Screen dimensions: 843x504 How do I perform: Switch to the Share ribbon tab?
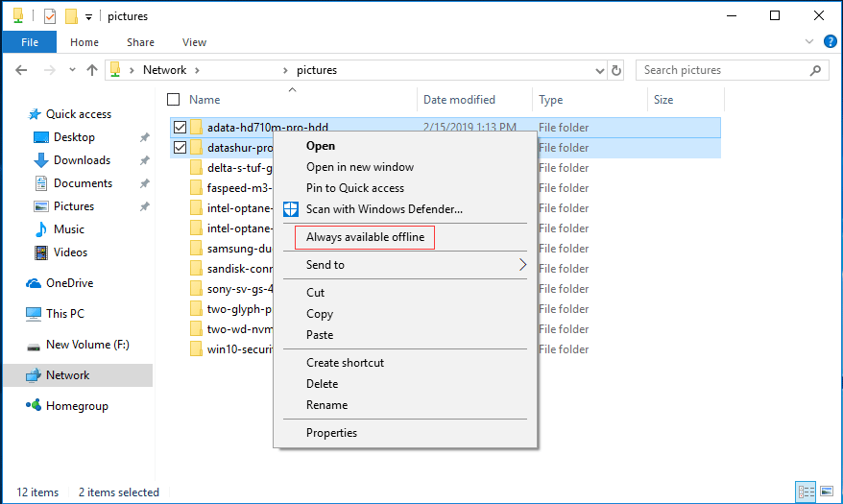pos(140,42)
